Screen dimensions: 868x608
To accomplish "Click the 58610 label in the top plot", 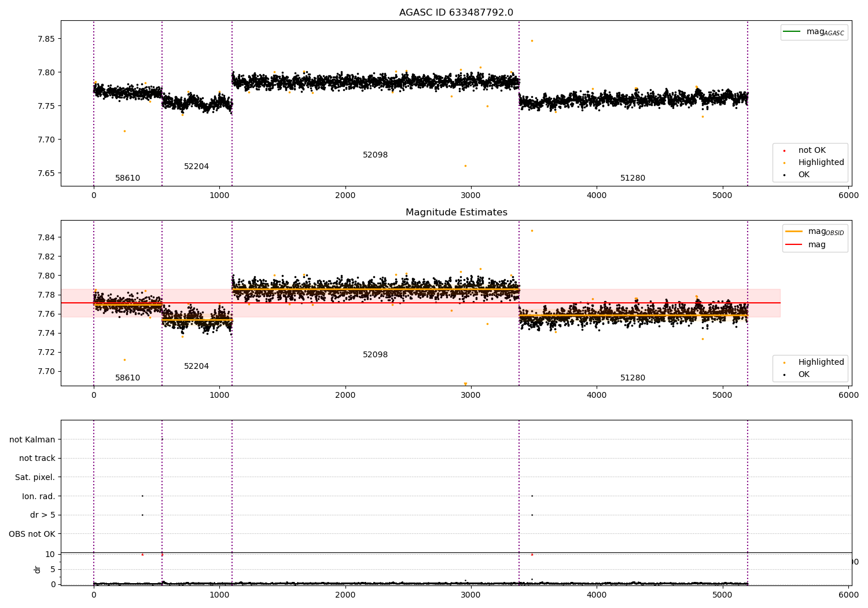I will [x=127, y=178].
